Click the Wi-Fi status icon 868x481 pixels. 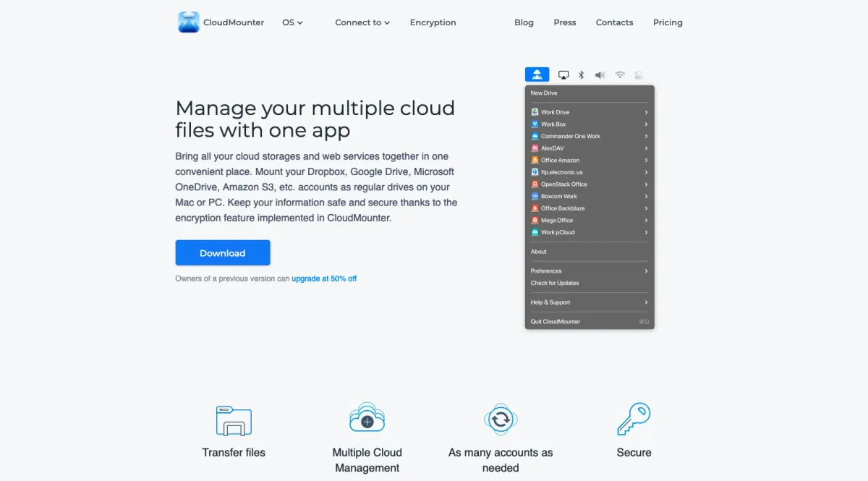click(x=620, y=75)
